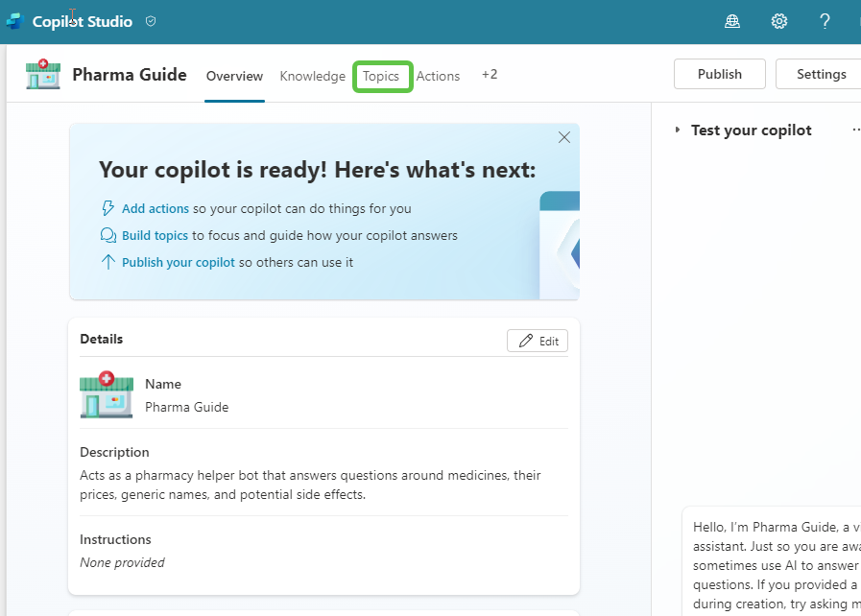This screenshot has width=861, height=616.
Task: Open the environment icon in header
Action: point(732,21)
